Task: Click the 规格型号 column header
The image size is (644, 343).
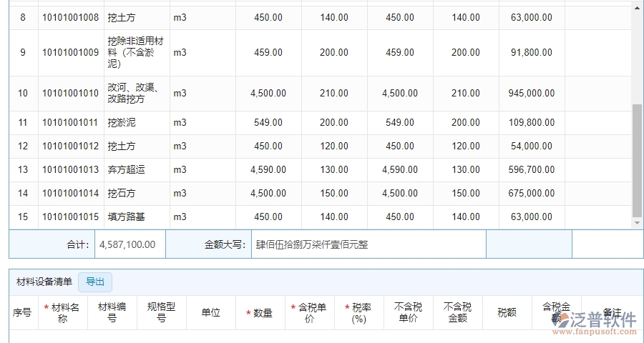Action: point(161,312)
